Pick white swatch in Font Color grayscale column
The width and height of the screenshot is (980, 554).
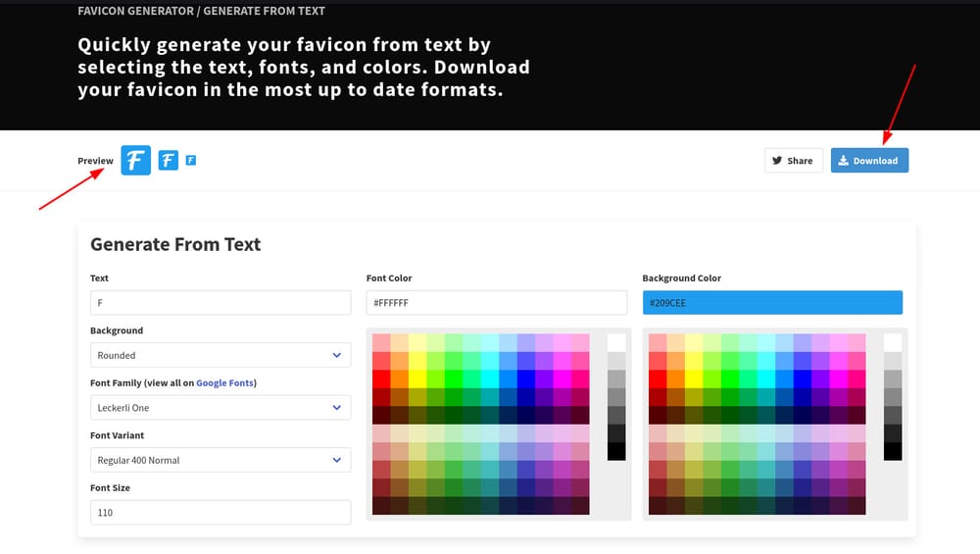pyautogui.click(x=616, y=342)
